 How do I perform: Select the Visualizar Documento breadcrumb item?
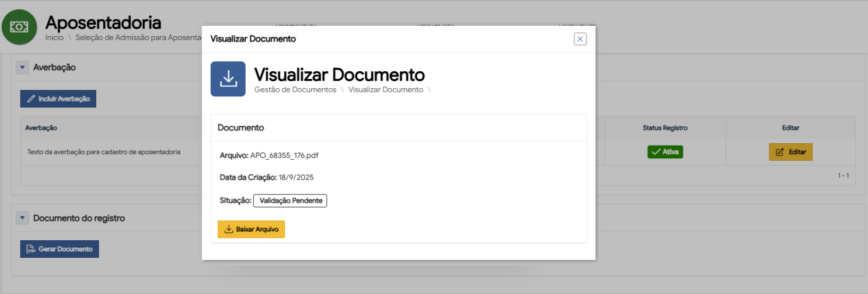point(385,90)
